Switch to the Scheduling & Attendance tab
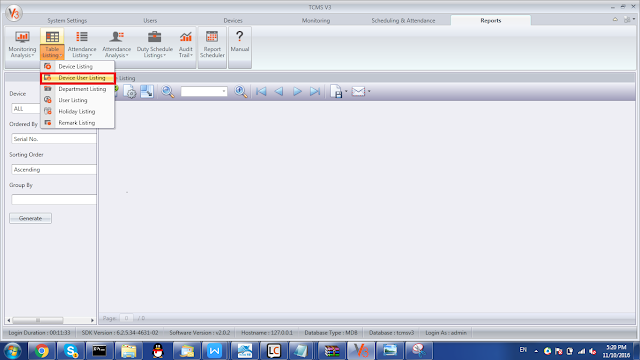This screenshot has width=640, height=360. 403,20
